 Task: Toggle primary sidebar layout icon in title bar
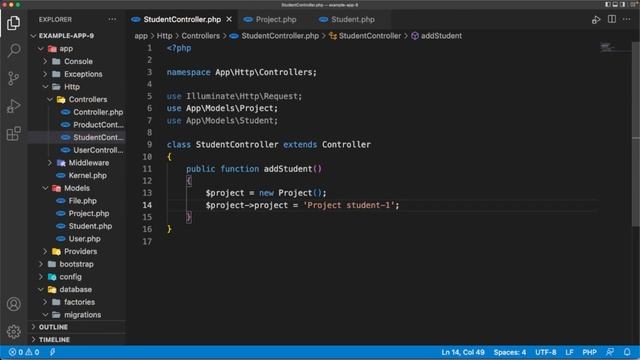pyautogui.click(x=607, y=4)
